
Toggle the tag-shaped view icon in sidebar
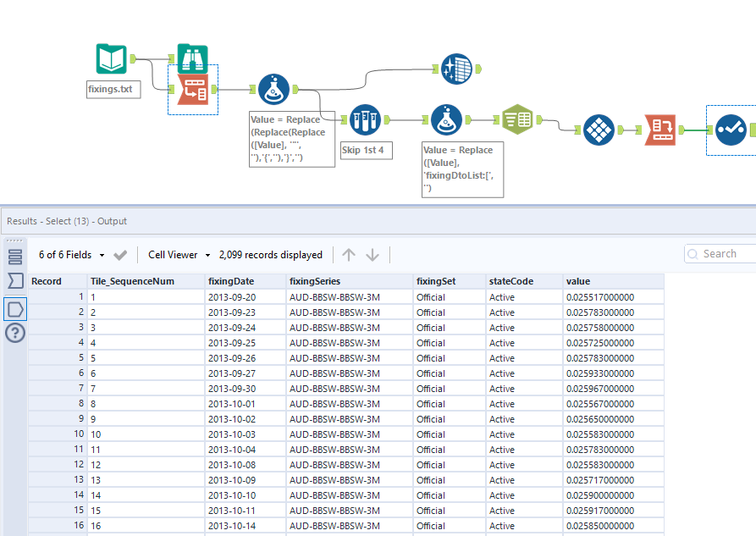click(x=14, y=309)
